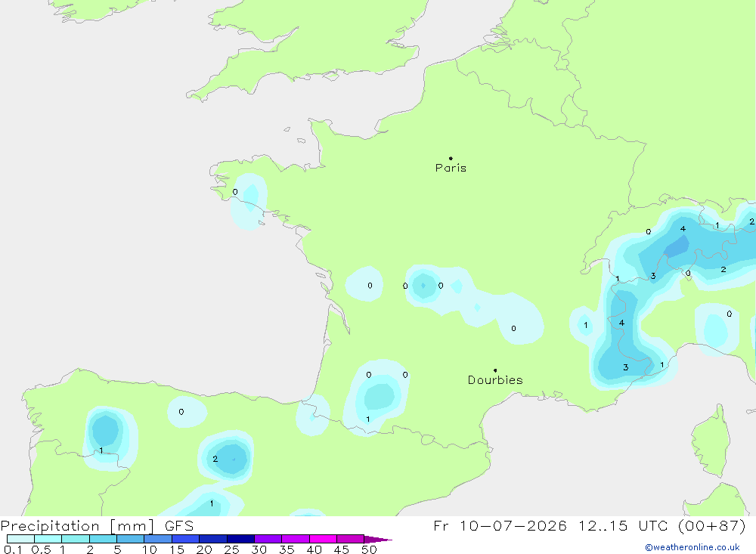Viewport: 756px width, 554px height.
Task: Click the '50' legend scale value
Action: [x=369, y=549]
